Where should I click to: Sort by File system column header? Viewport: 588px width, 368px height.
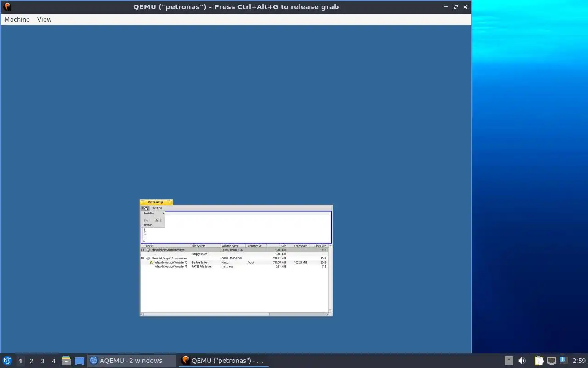(x=205, y=246)
